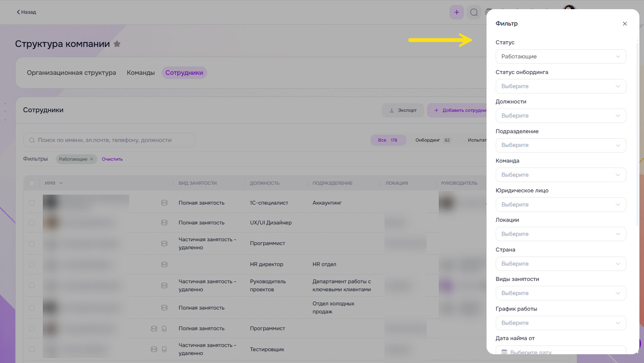Image resolution: width=644 pixels, height=363 pixels.
Task: Click the sort chevron next to ИМЯ
Action: 61,183
